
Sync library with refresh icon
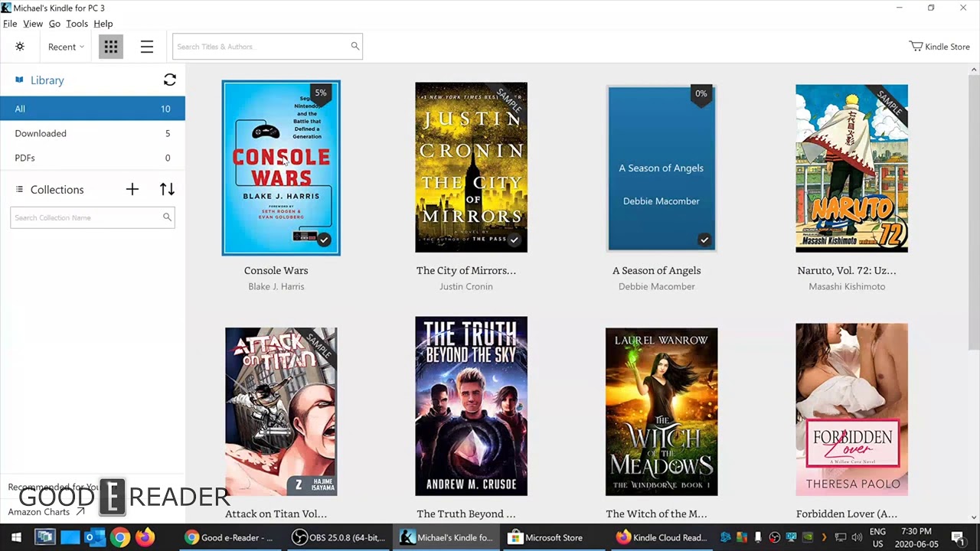pyautogui.click(x=170, y=80)
